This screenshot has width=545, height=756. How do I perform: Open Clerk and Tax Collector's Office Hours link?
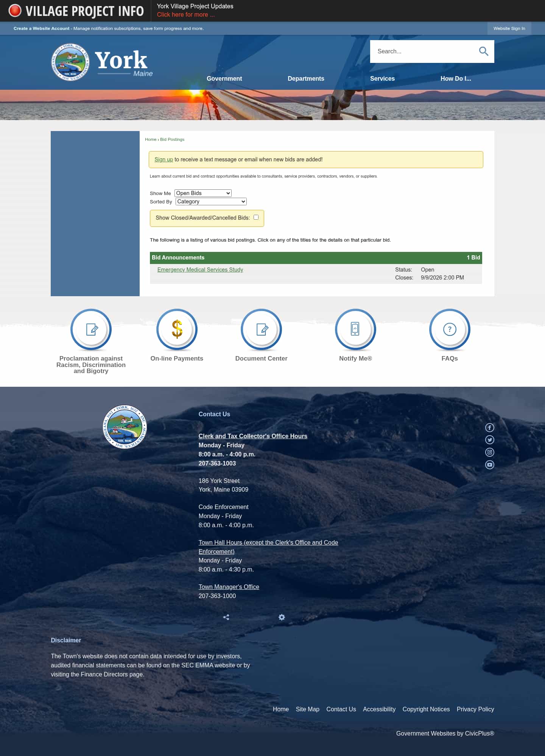253,436
